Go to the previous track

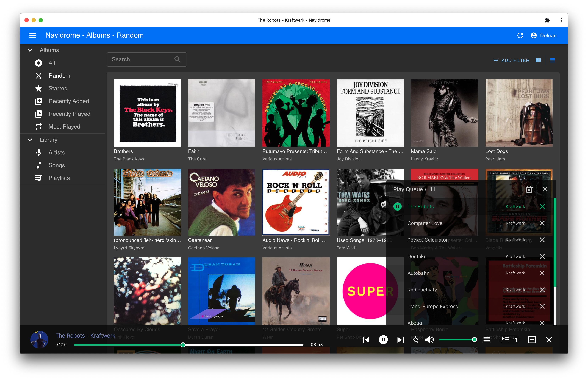[x=366, y=340]
